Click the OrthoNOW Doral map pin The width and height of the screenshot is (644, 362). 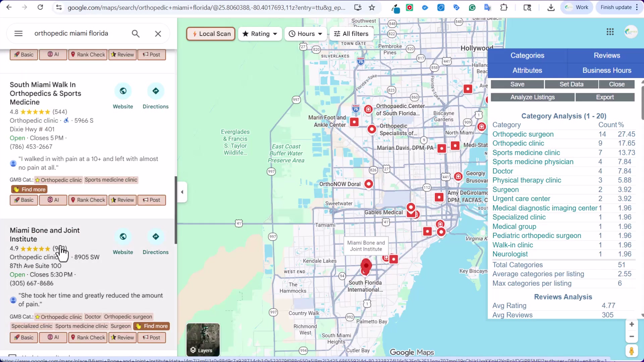[x=369, y=184]
